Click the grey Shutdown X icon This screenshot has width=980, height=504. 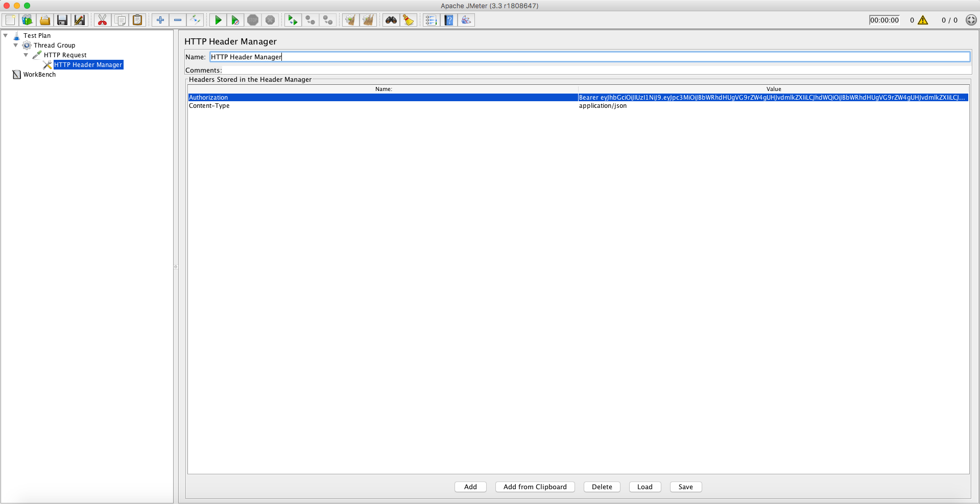click(x=270, y=20)
